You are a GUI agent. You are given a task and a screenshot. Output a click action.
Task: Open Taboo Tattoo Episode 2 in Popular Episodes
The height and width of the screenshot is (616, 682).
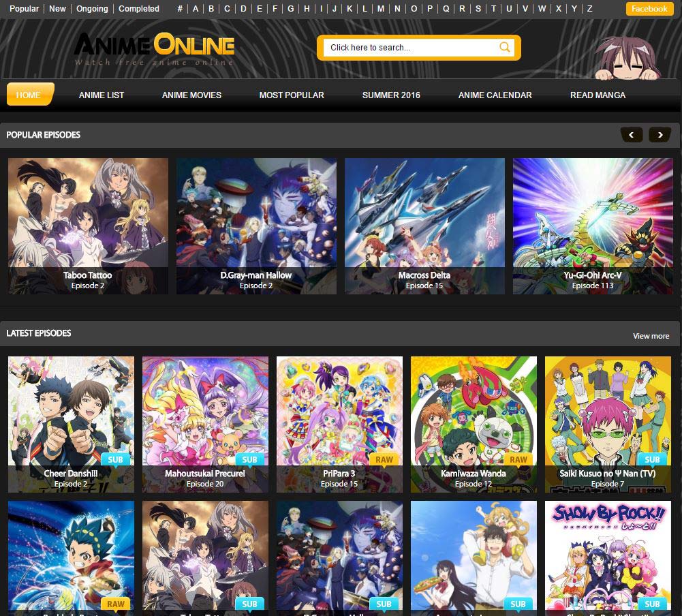click(88, 226)
